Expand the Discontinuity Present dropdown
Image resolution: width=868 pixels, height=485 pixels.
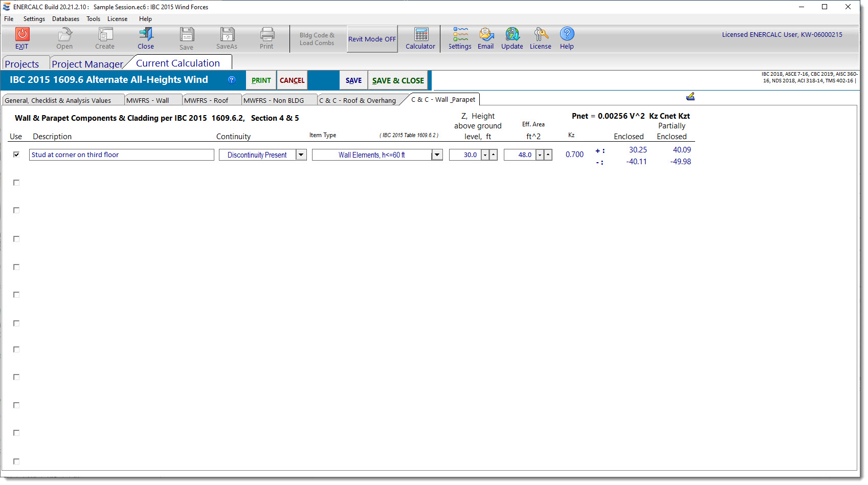point(301,155)
